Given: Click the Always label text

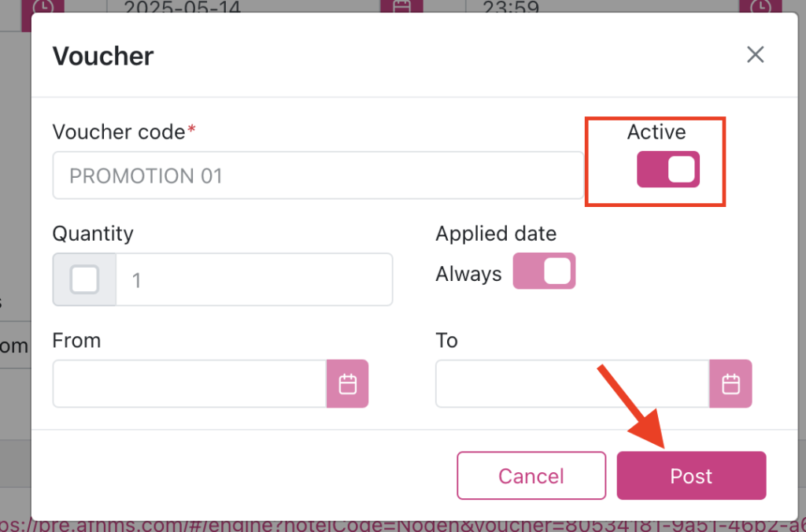Looking at the screenshot, I should (469, 274).
